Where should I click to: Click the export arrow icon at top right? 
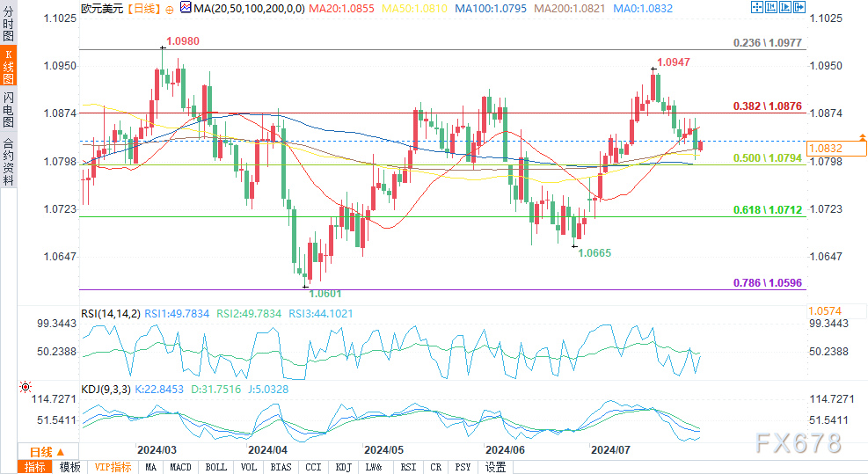[x=799, y=7]
